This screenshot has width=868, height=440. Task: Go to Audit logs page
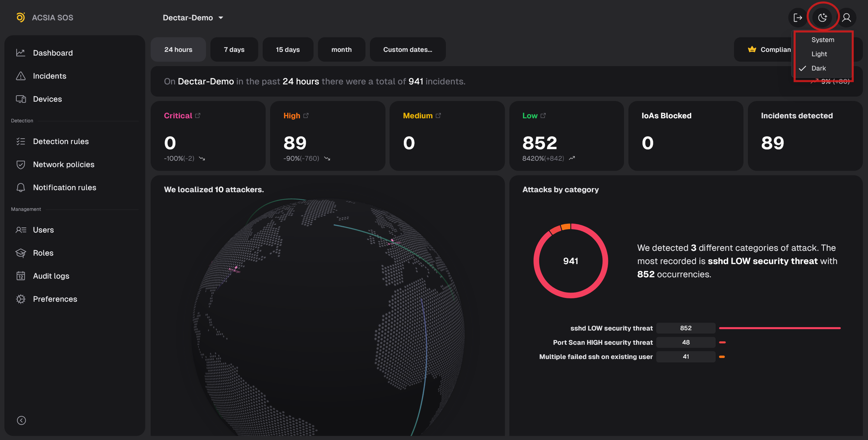pyautogui.click(x=51, y=276)
